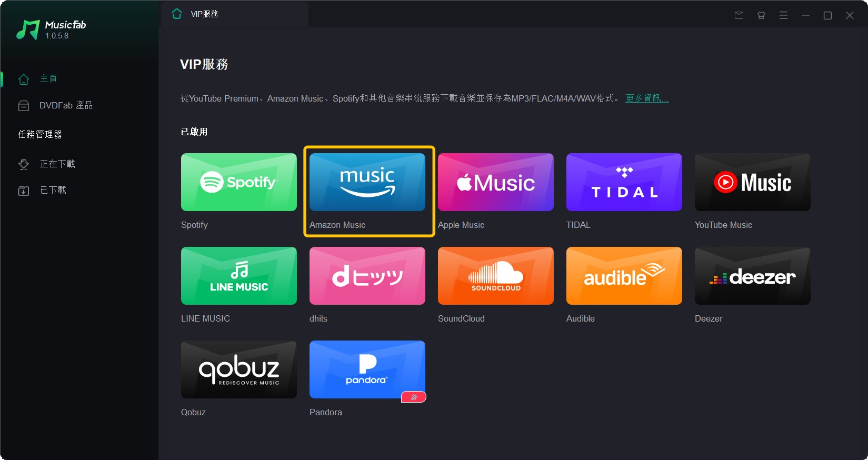The width and height of the screenshot is (868, 460).
Task: Click the home icon on VIP tab
Action: 177,14
